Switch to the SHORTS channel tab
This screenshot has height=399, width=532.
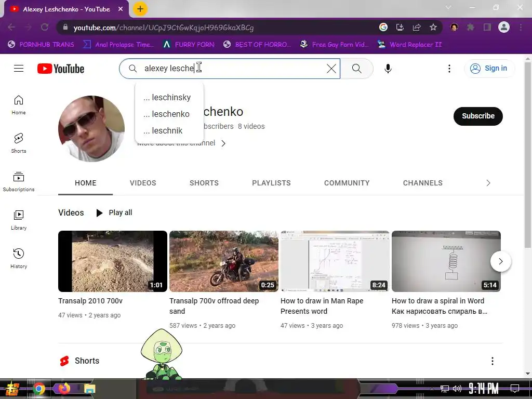pos(204,183)
